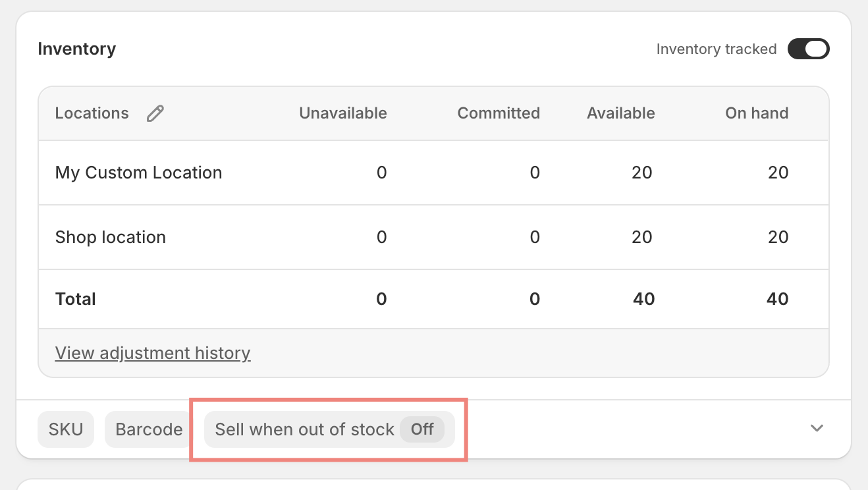Click the Available column header
868x490 pixels.
pyautogui.click(x=621, y=113)
